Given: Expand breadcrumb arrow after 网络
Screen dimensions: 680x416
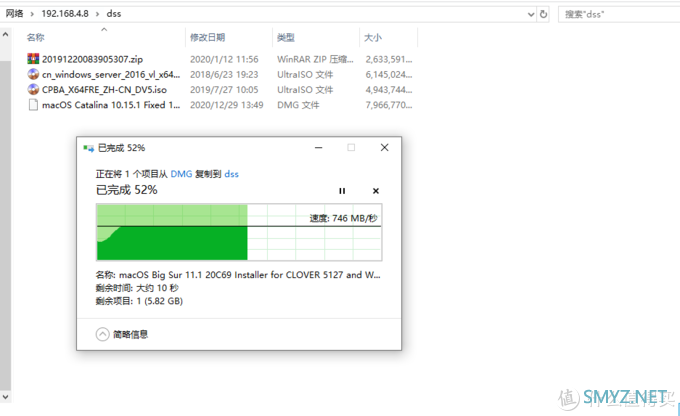Looking at the screenshot, I should point(32,14).
